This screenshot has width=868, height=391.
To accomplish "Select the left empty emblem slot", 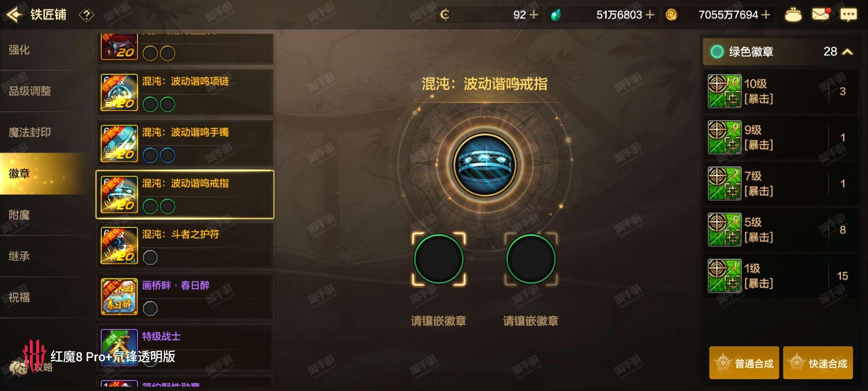I will (439, 259).
